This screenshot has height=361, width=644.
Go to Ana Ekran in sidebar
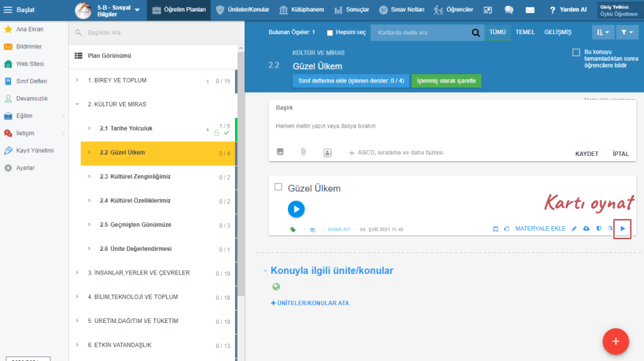pos(30,29)
